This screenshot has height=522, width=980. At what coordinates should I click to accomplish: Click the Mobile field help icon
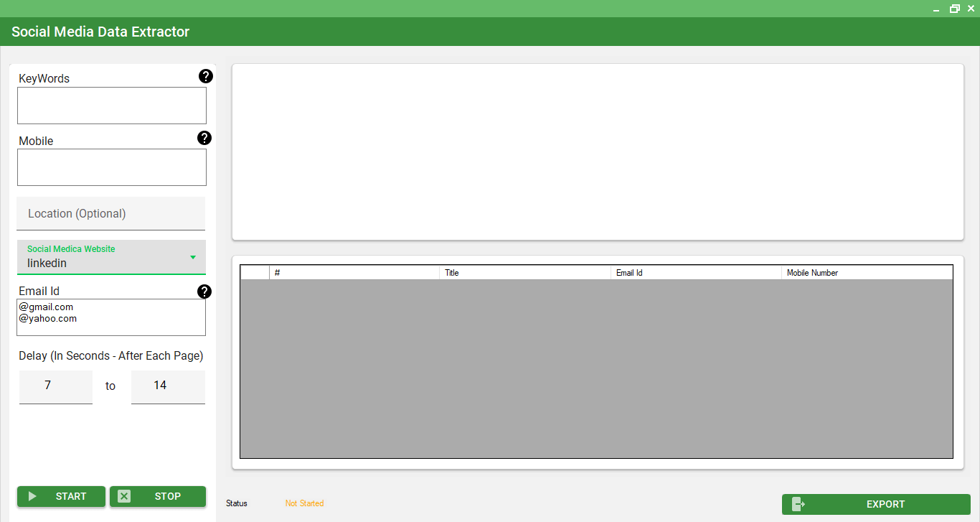coord(204,138)
